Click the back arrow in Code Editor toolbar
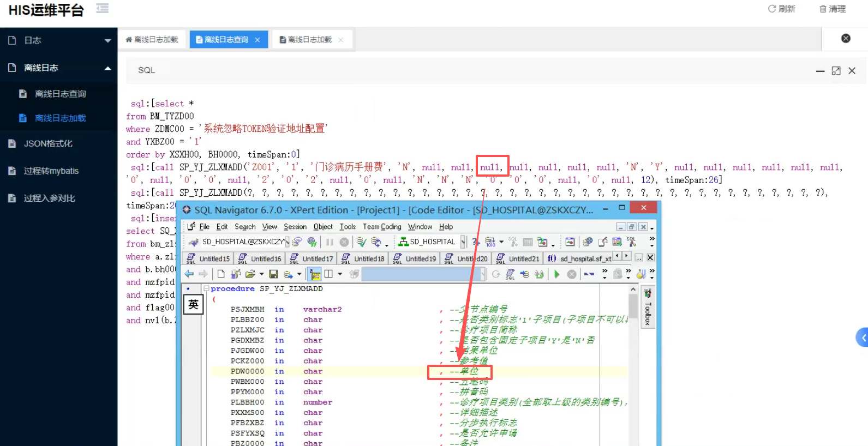868x446 pixels. (189, 274)
